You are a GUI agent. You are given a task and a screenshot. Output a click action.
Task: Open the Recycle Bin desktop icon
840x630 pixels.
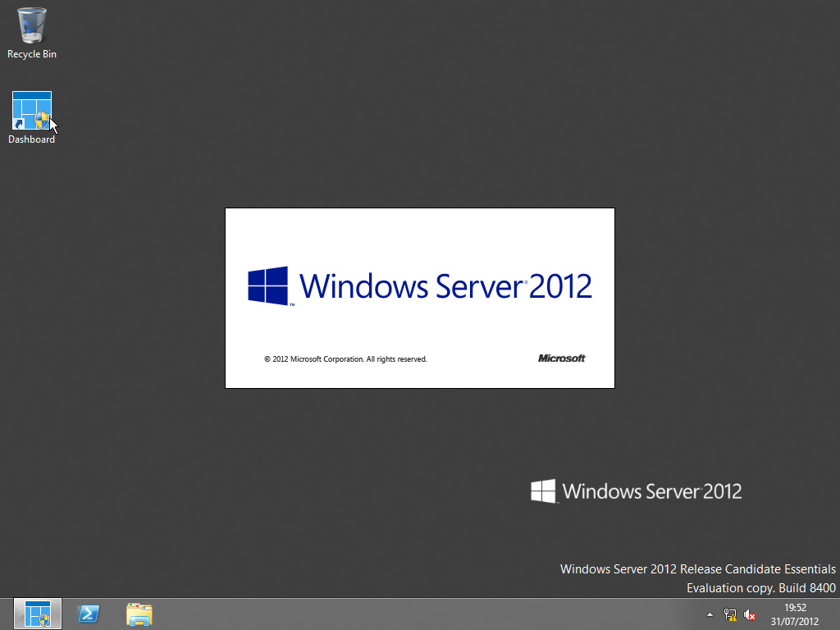[32, 33]
